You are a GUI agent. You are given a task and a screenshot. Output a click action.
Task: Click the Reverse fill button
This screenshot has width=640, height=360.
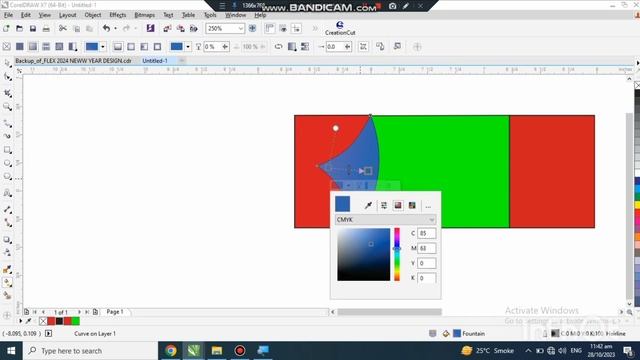pos(278,47)
